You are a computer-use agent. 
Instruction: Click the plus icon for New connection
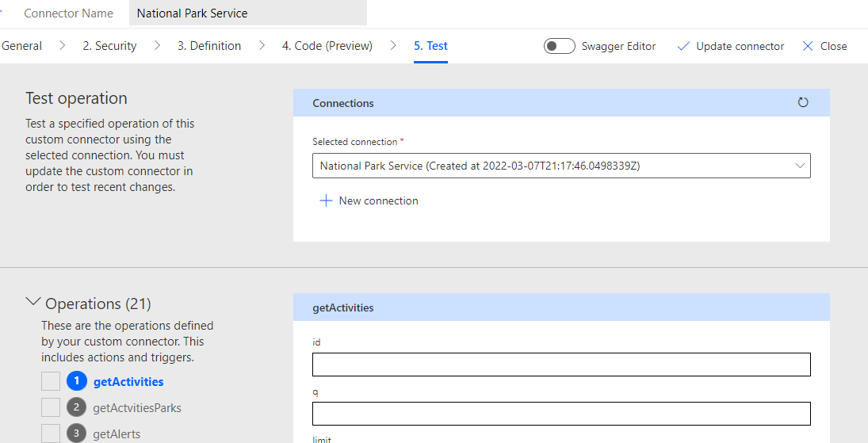326,200
